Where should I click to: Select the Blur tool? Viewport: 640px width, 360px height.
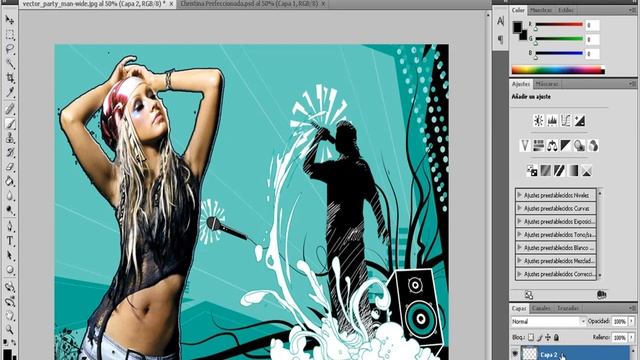pyautogui.click(x=10, y=196)
